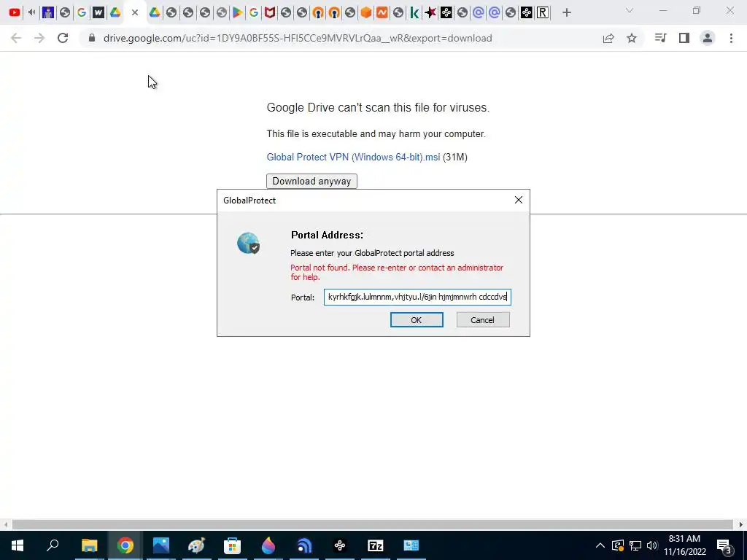The height and width of the screenshot is (560, 747).
Task: Close the GlobalProtect dialog
Action: point(519,200)
